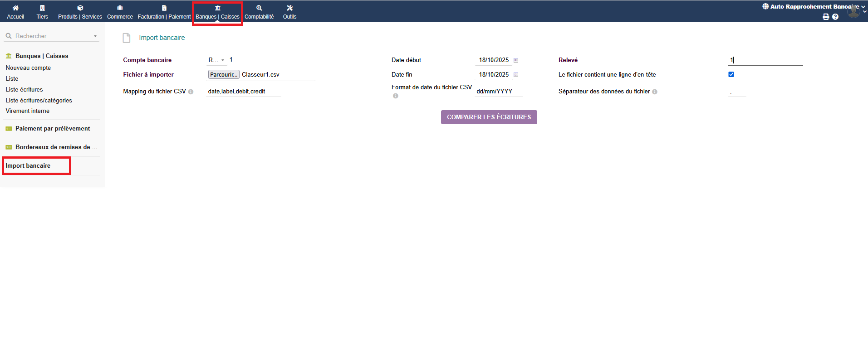Click the Accueil home icon

(15, 8)
